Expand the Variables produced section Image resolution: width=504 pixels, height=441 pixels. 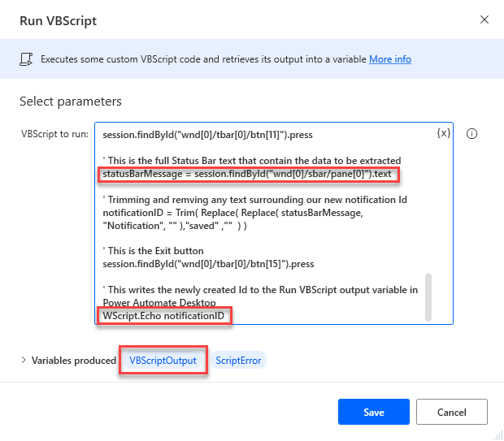coord(23,360)
